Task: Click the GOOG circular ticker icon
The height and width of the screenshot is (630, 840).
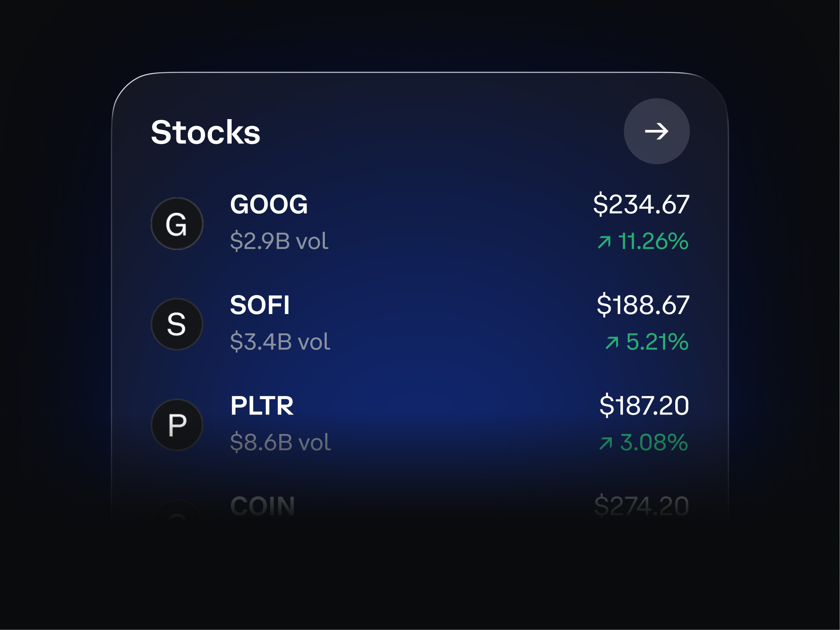Action: click(176, 223)
